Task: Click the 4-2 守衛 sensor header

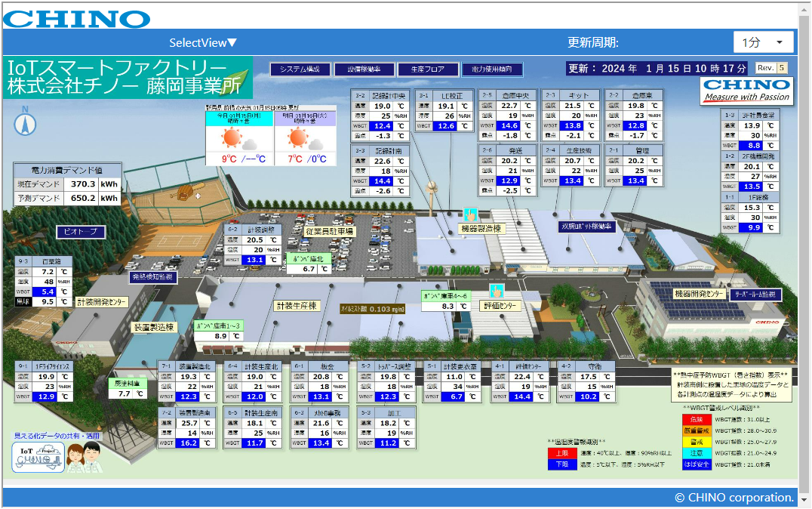Action: 586,366
